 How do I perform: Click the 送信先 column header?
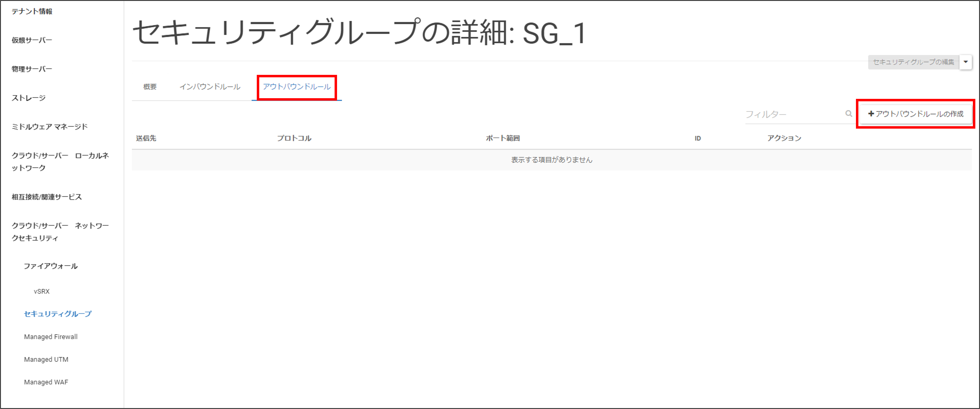(x=146, y=138)
